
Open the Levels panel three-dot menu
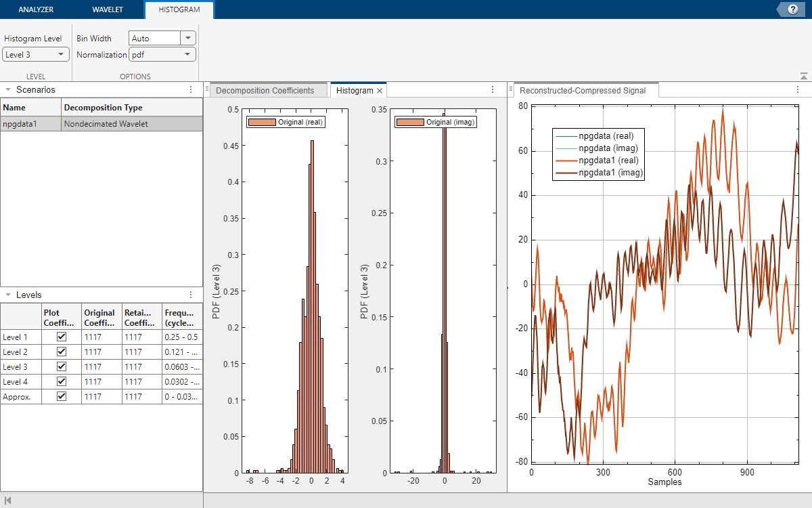click(x=191, y=295)
